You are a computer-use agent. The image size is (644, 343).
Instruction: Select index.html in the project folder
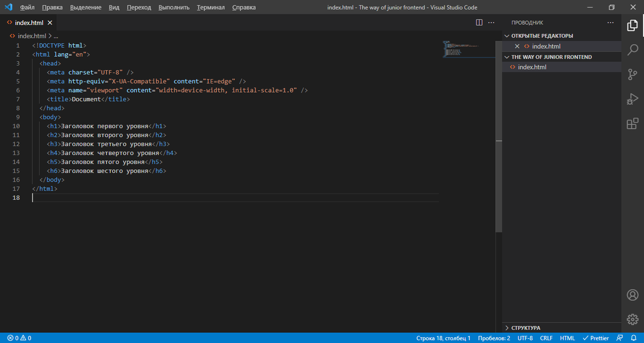532,67
